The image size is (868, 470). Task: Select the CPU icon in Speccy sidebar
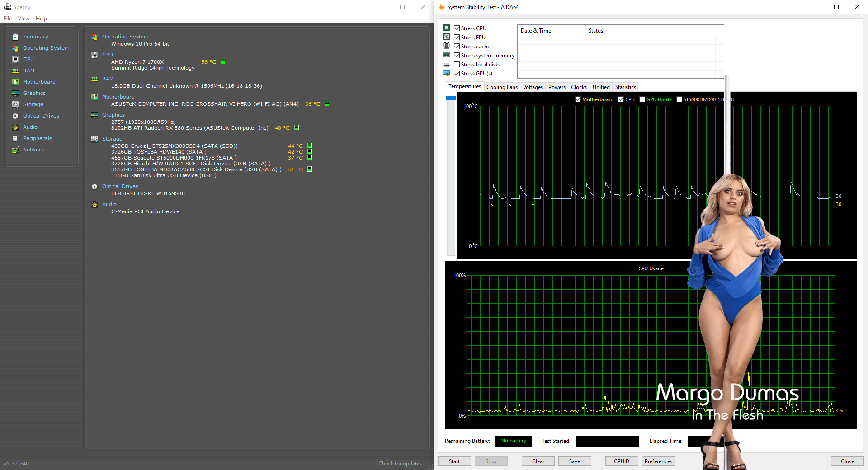point(15,60)
